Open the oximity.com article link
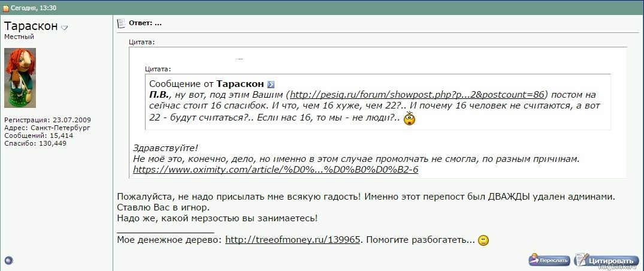Screen dimensions: 644x271 tap(275, 169)
